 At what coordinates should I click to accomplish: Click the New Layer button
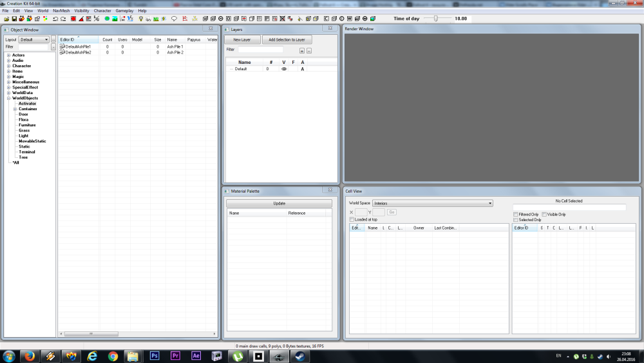pos(242,40)
